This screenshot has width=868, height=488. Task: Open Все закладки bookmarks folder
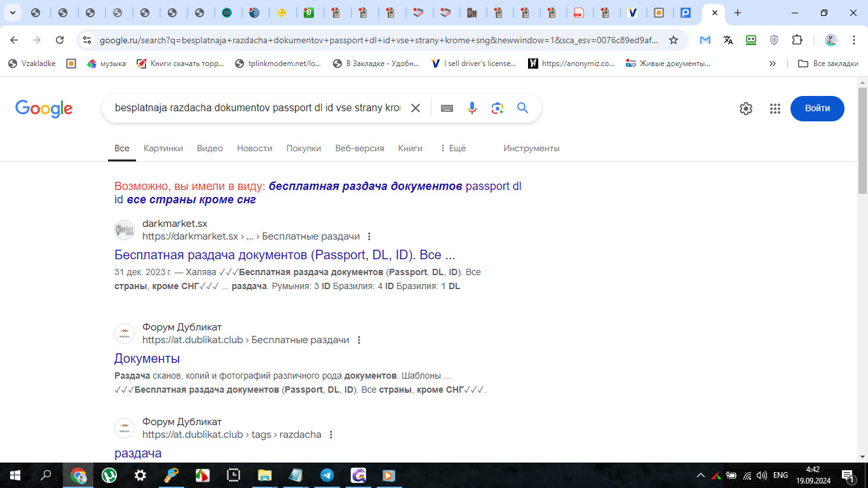(x=828, y=64)
